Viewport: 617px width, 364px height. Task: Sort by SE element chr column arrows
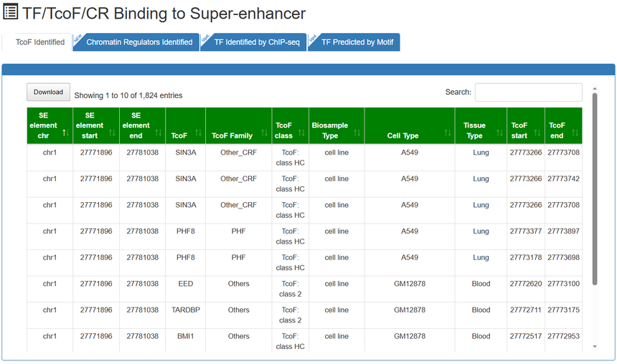(x=66, y=133)
